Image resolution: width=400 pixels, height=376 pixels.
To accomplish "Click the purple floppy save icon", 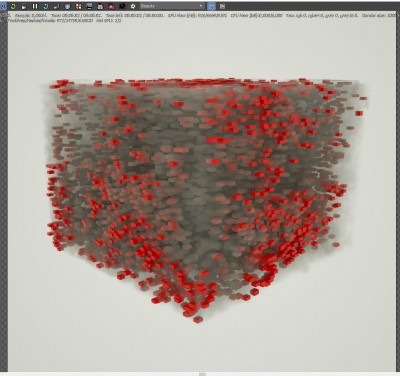I will tap(100, 6).
